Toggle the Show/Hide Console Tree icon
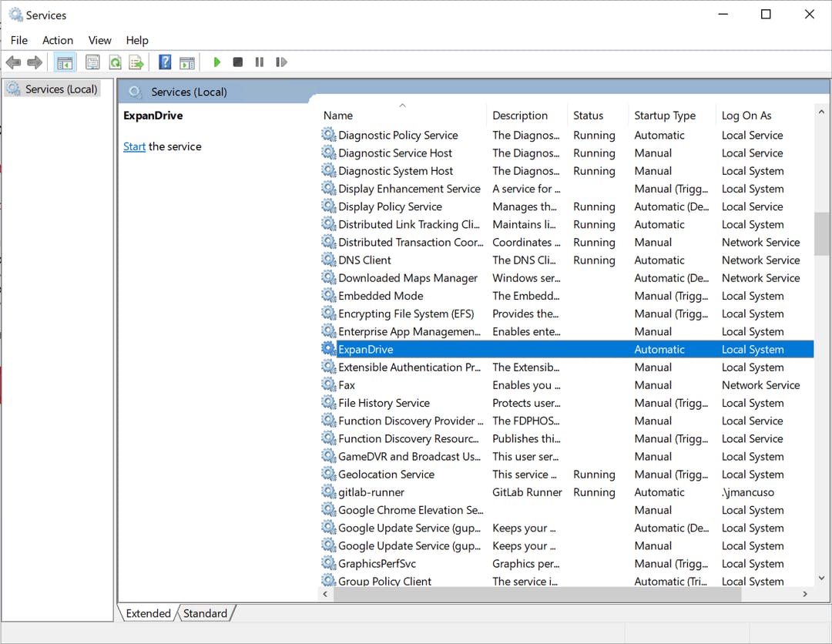This screenshot has width=832, height=644. [65, 62]
